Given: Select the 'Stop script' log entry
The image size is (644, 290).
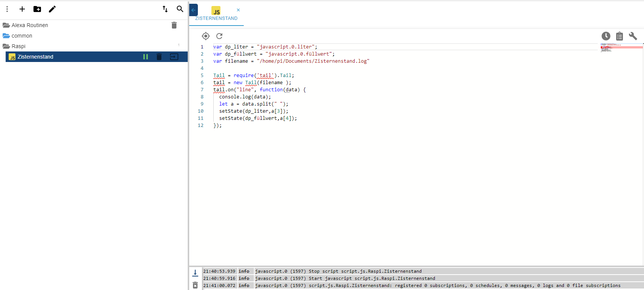Looking at the screenshot, I should [x=423, y=271].
